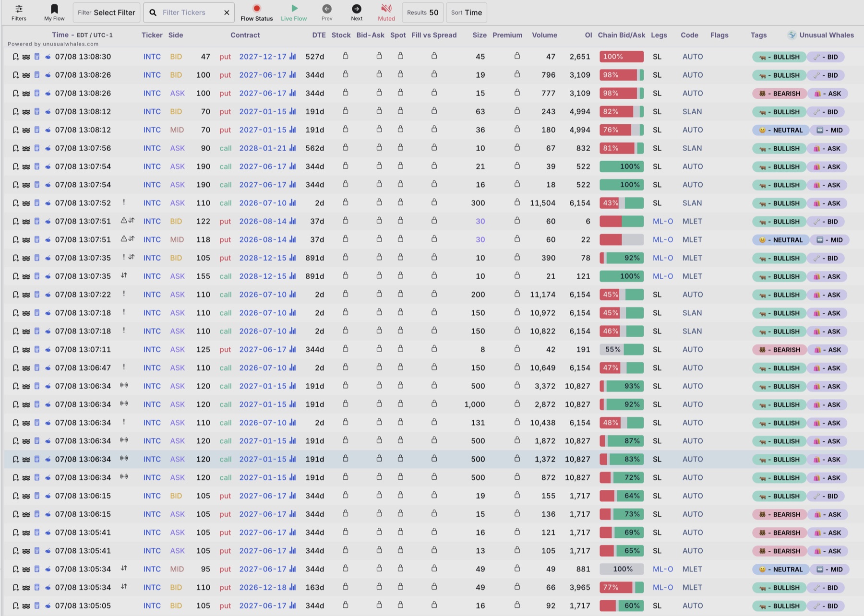
Task: Click whale icon on 13:06:47 row
Action: click(48, 368)
